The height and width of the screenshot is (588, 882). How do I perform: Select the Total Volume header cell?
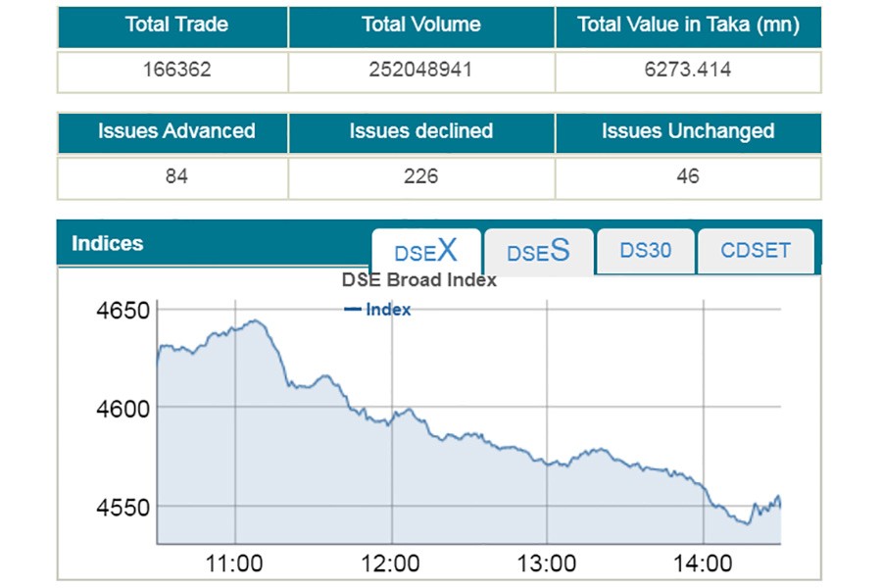pos(421,26)
